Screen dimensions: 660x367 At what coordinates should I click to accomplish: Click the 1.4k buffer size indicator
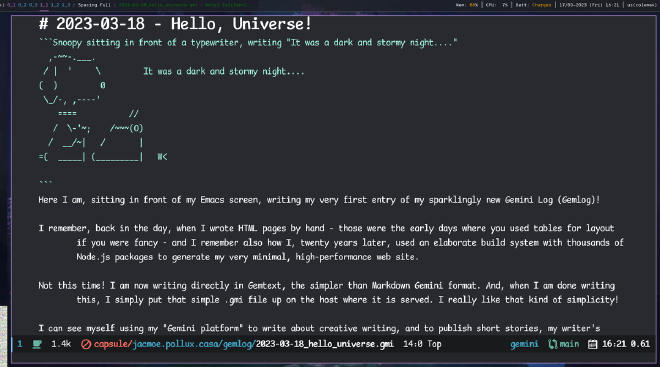click(x=61, y=344)
